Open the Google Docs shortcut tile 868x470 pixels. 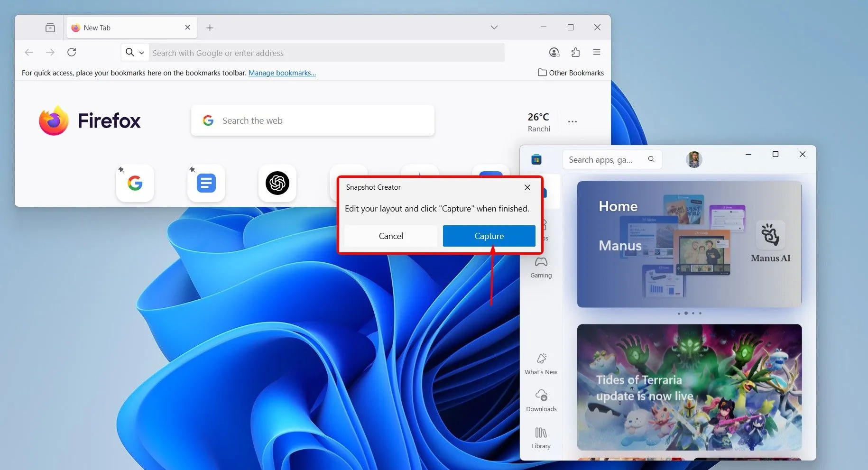(206, 184)
